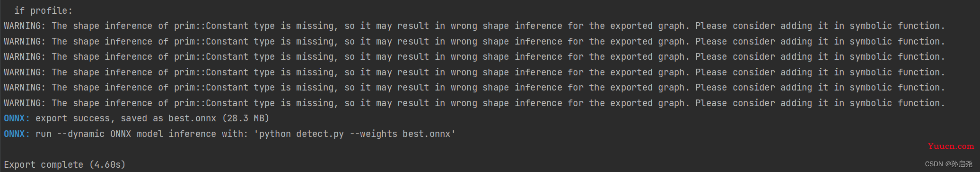Click the "CSDN @孙启尧" author watermark
This screenshot has height=172, width=980.
click(x=949, y=164)
